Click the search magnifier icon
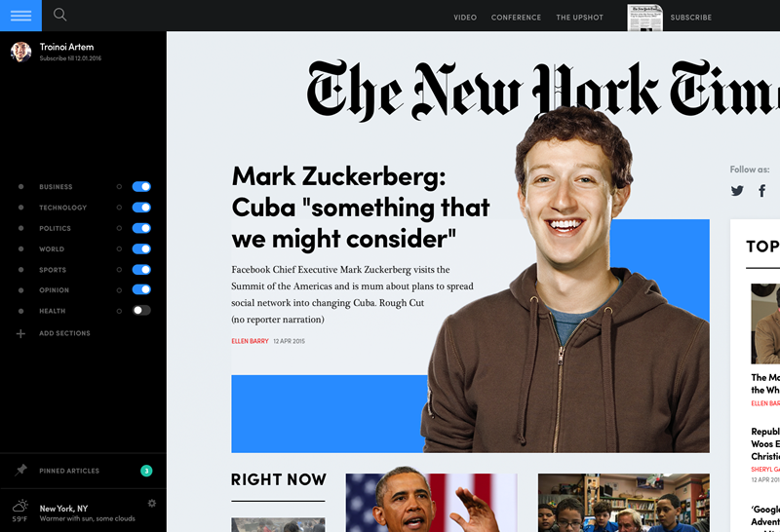Screen dimensions: 780x532 pos(60,15)
